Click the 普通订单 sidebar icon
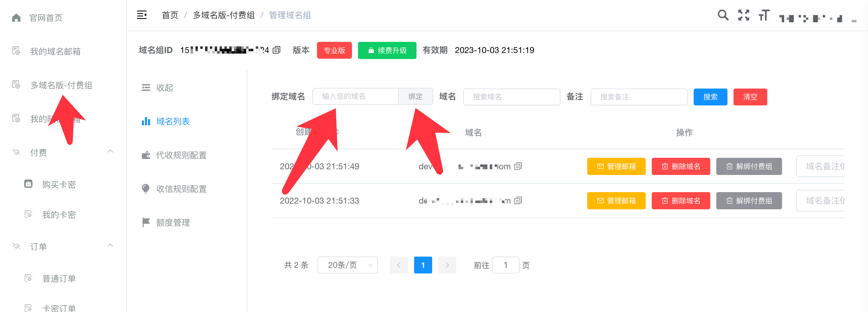 [28, 278]
